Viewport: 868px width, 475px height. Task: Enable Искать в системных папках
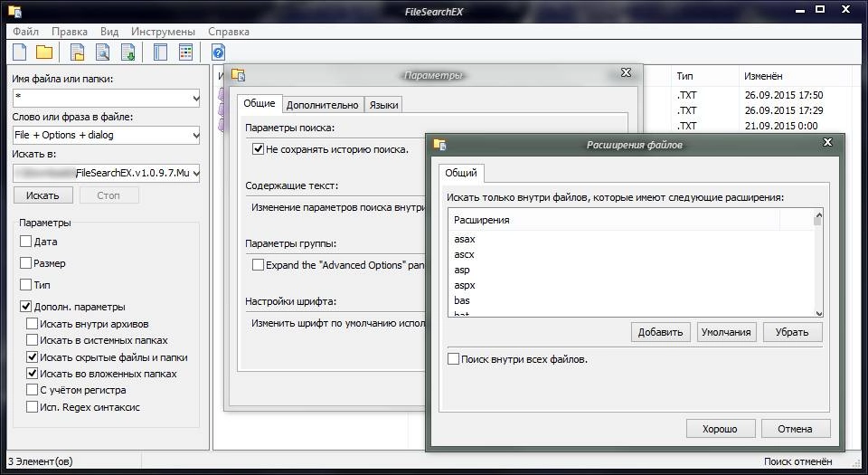coord(33,340)
